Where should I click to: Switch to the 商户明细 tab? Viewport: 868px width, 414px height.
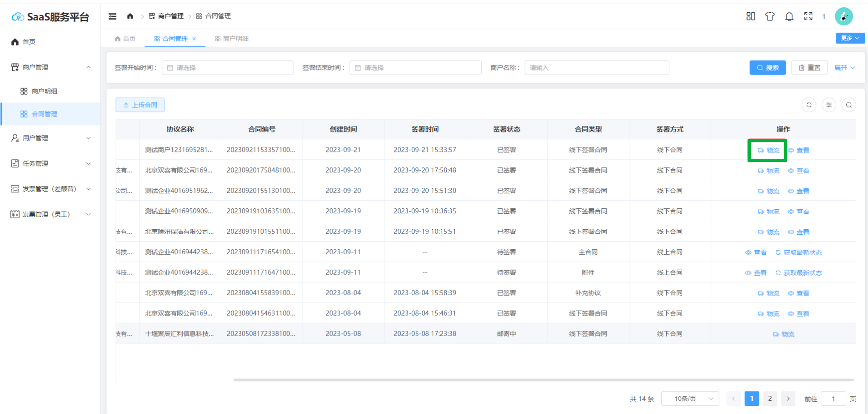[232, 39]
